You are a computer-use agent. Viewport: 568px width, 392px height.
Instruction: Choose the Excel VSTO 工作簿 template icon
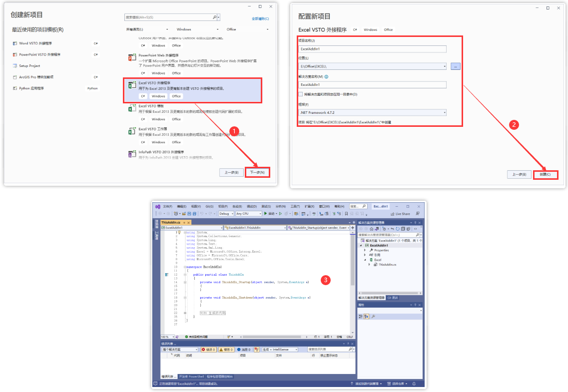[x=132, y=131]
